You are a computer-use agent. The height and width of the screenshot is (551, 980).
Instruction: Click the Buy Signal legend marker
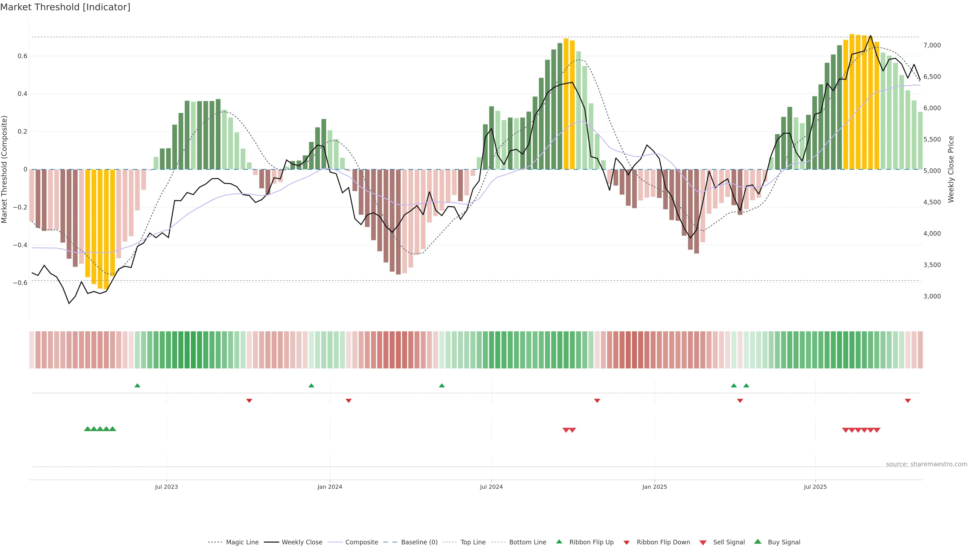pyautogui.click(x=758, y=542)
